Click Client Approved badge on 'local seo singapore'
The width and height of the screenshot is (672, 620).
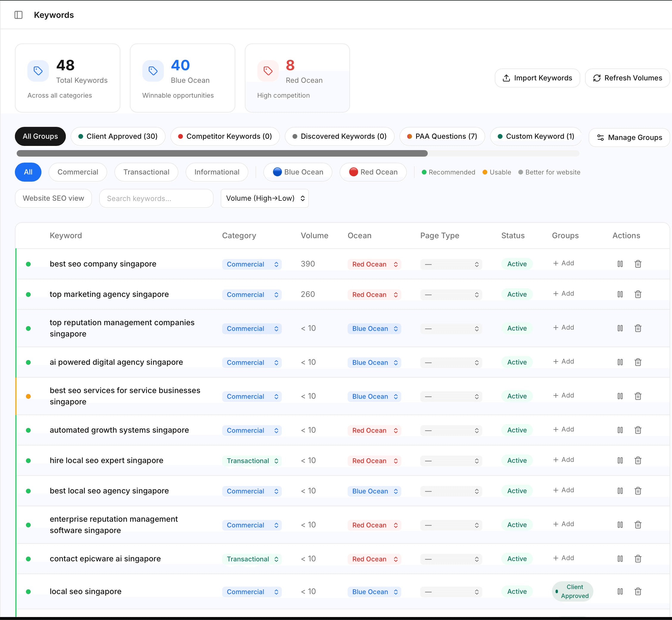tap(573, 591)
